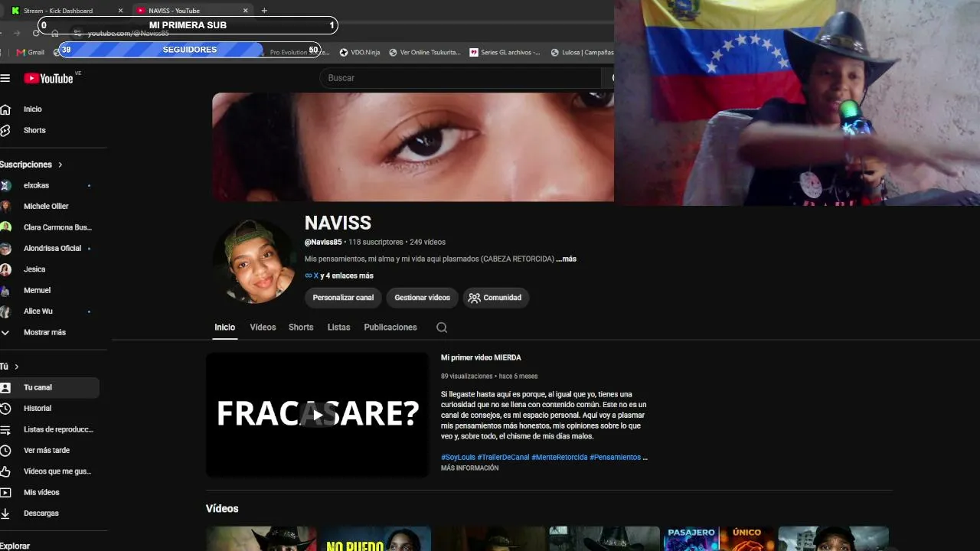Viewport: 980px width, 551px height.
Task: Click the #SoyLouis hashtag
Action: (x=458, y=458)
